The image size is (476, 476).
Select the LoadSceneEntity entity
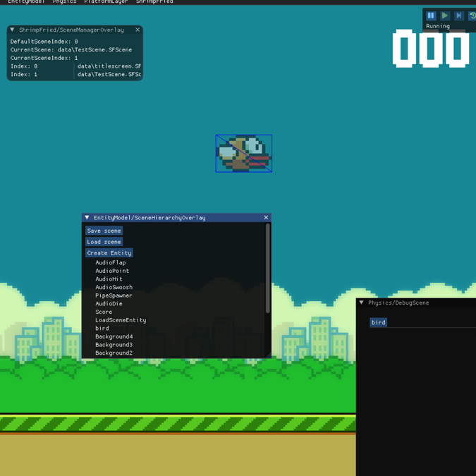[121, 320]
